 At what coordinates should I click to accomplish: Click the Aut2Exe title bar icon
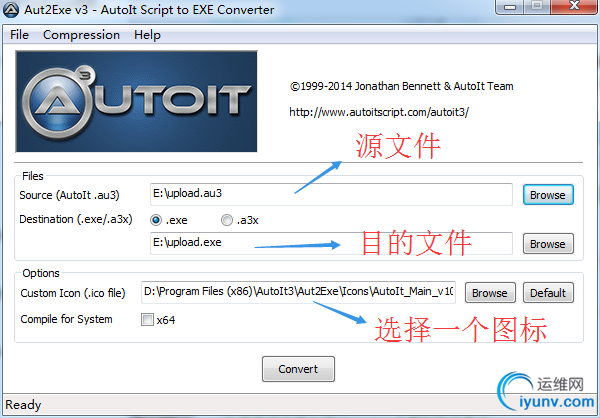tap(11, 10)
